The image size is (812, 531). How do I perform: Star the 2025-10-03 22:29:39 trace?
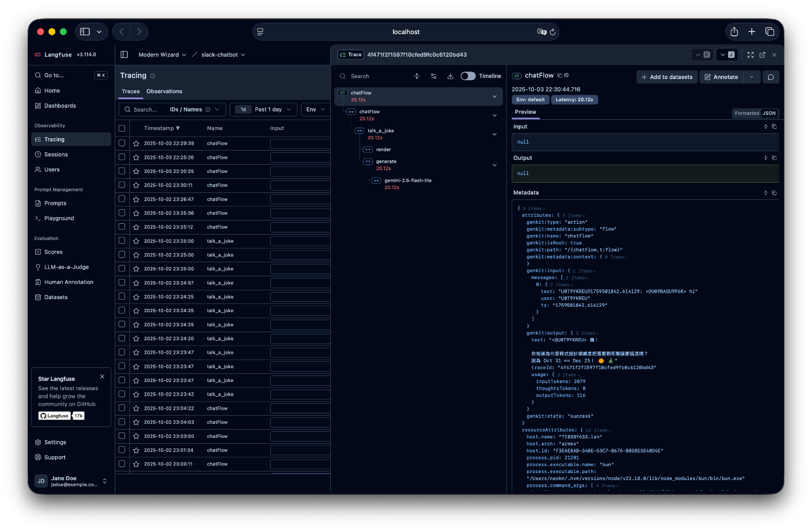[136, 144]
